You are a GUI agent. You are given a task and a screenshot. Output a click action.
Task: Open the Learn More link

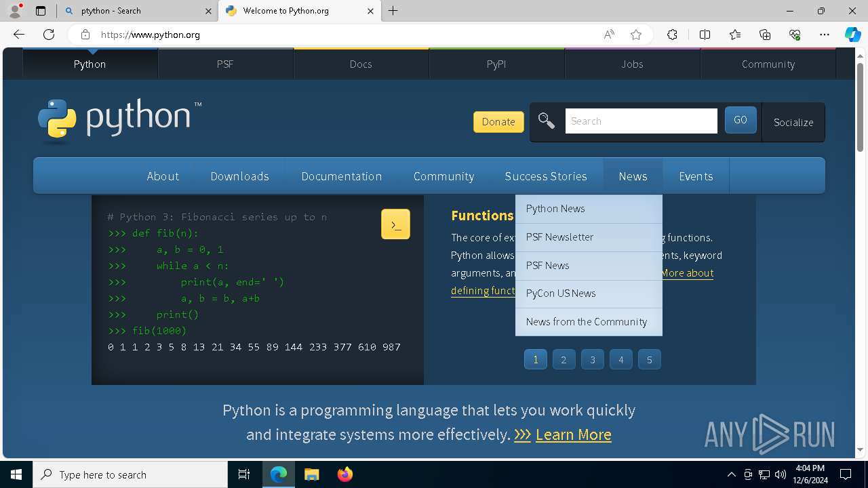(574, 434)
